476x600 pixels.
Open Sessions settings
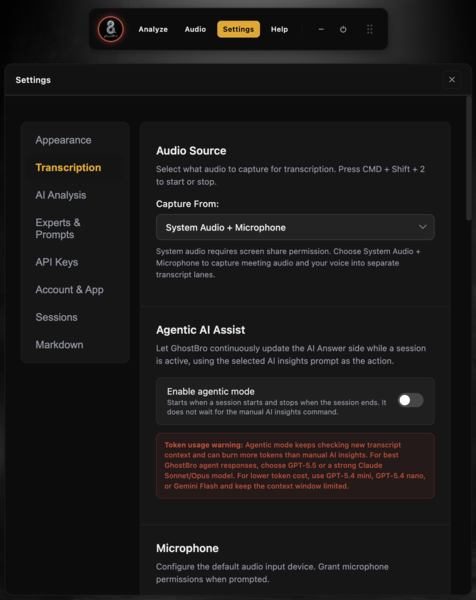tap(57, 317)
